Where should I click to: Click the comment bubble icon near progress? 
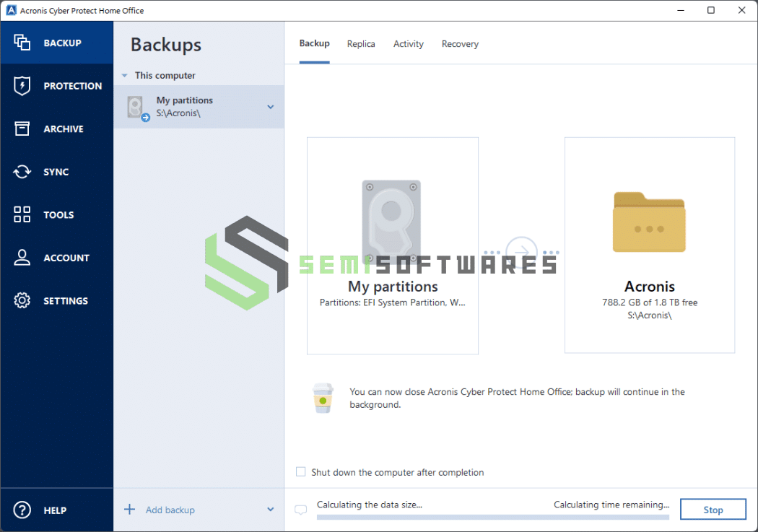coord(301,510)
